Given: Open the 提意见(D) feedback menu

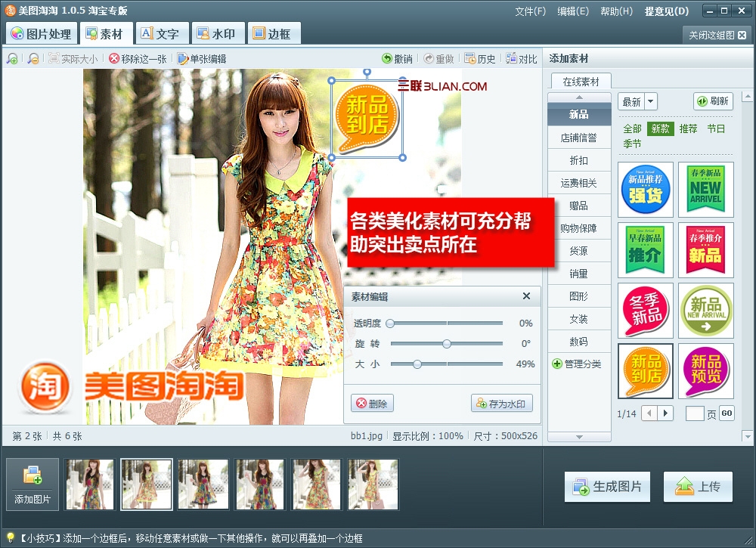Looking at the screenshot, I should (667, 11).
